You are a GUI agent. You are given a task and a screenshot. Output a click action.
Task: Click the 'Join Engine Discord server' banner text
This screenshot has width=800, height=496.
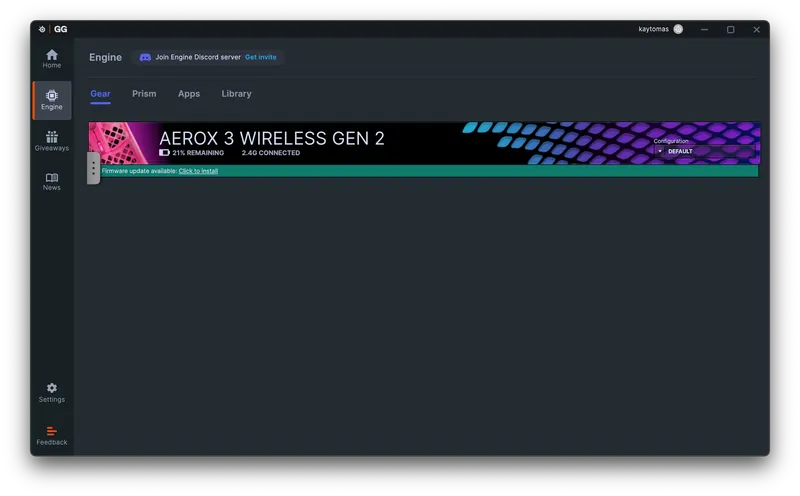[198, 57]
